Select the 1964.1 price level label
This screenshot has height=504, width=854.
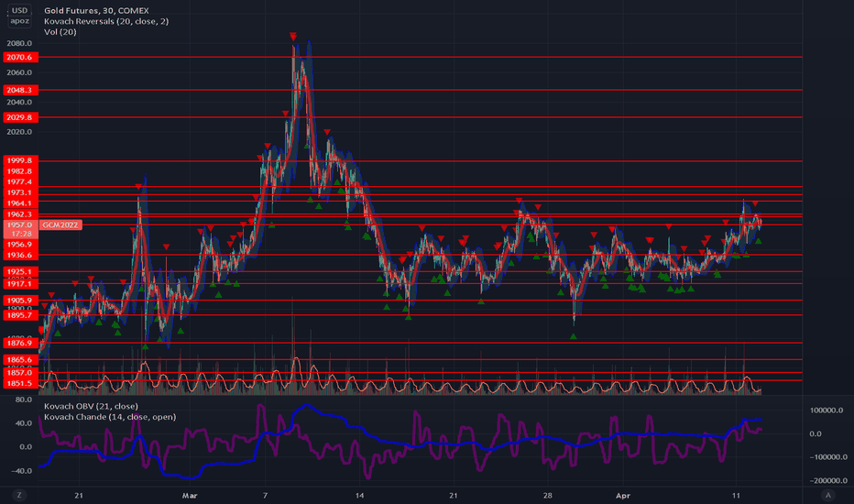click(21, 203)
